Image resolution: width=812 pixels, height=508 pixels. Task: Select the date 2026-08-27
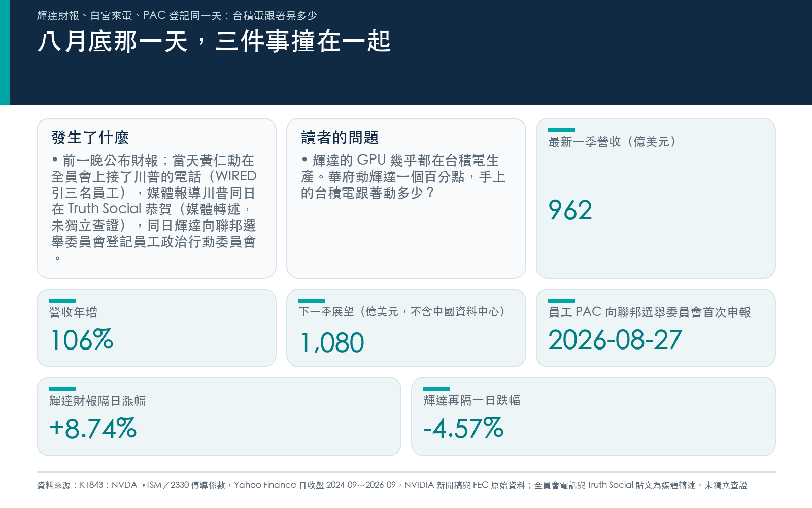(615, 339)
